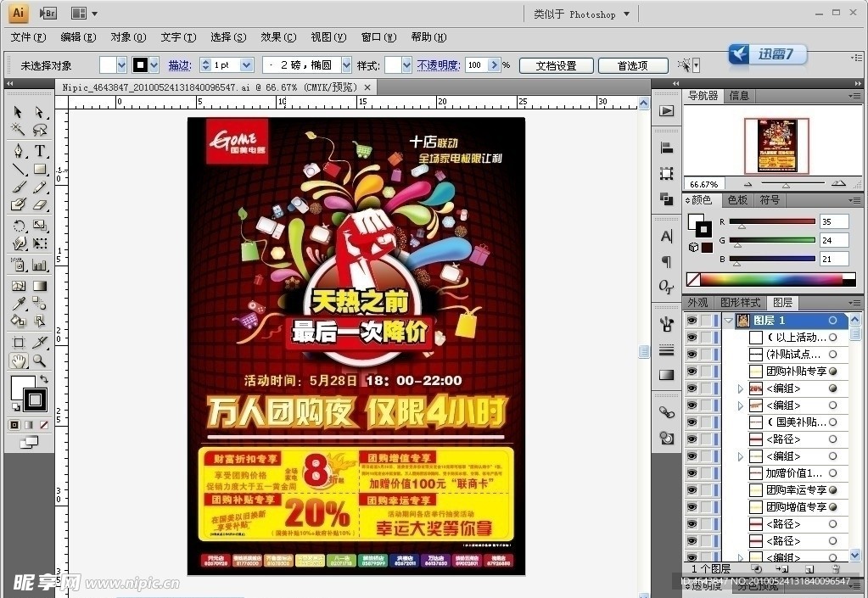The width and height of the screenshot is (868, 598).
Task: Open the Paragraph panel icon in dock
Action: coord(667,261)
